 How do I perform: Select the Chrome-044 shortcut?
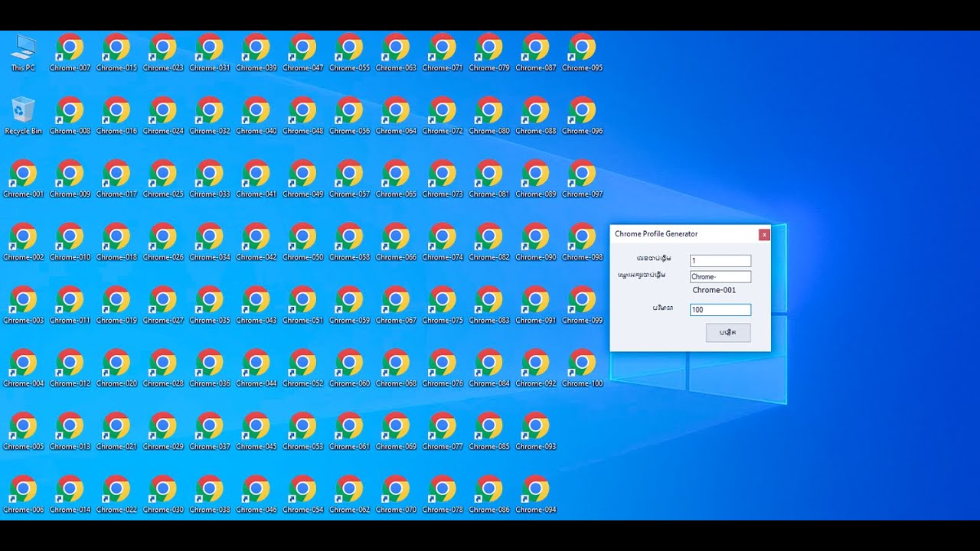[256, 369]
